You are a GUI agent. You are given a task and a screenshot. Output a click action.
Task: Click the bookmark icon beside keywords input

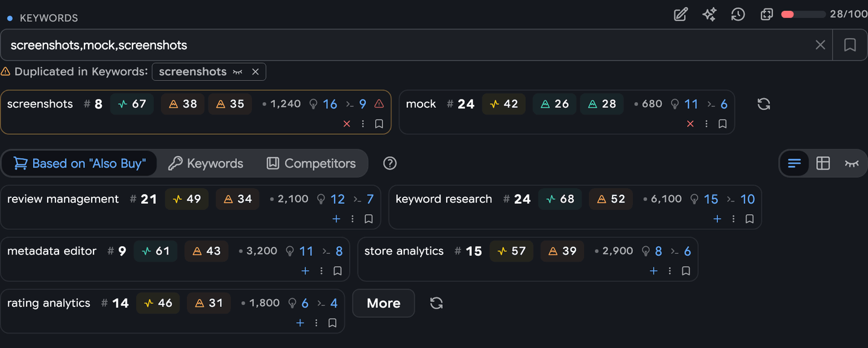coord(850,45)
